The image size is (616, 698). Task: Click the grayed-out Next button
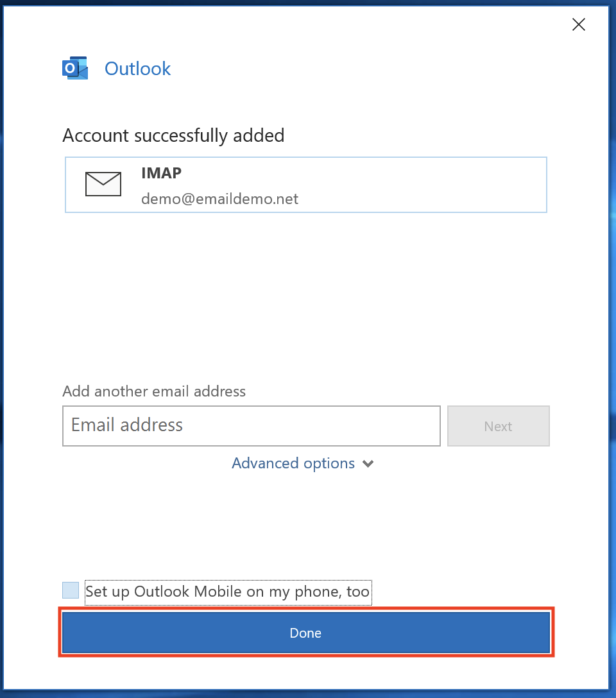(x=499, y=426)
